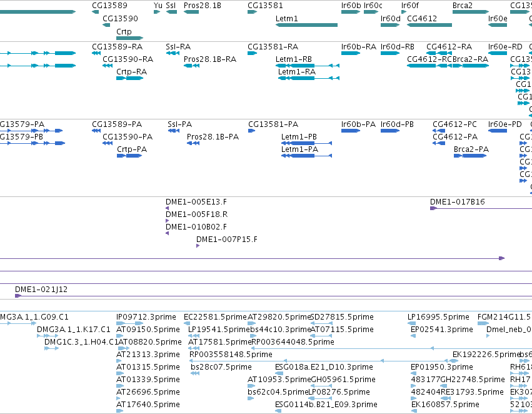The height and width of the screenshot is (414, 532).
Task: Click the Ir60b-PA protein label
Action: pos(358,124)
